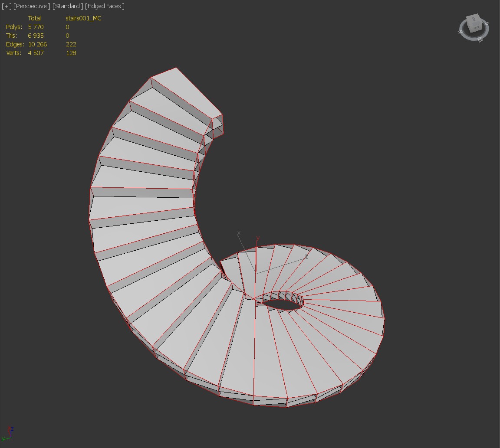
Task: Open the Standard shading menu
Action: (x=68, y=6)
